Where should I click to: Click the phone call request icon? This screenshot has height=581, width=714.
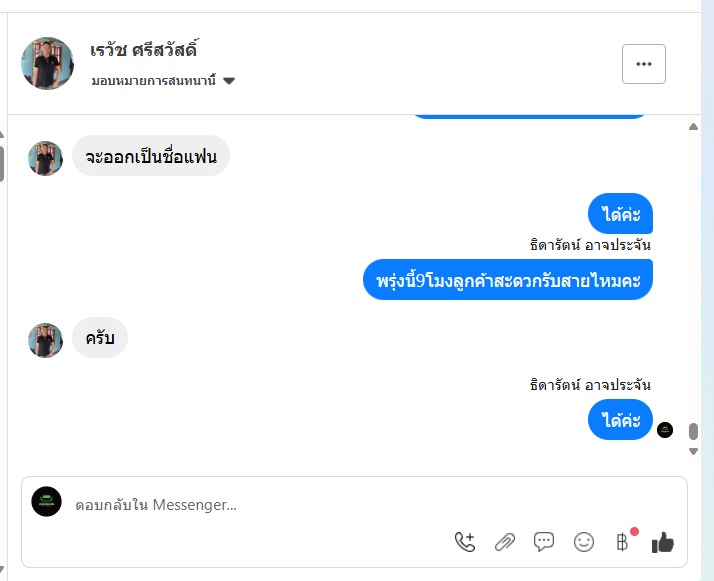(x=465, y=542)
